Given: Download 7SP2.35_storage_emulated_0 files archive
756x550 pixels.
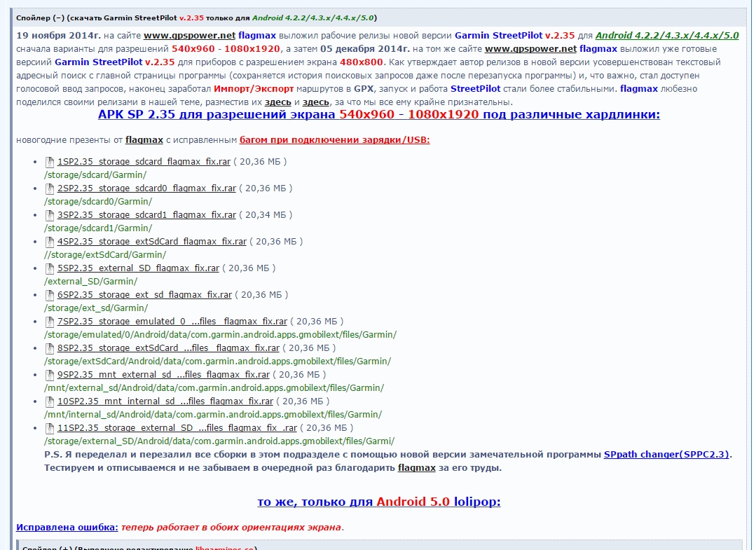Looking at the screenshot, I should point(172,321).
